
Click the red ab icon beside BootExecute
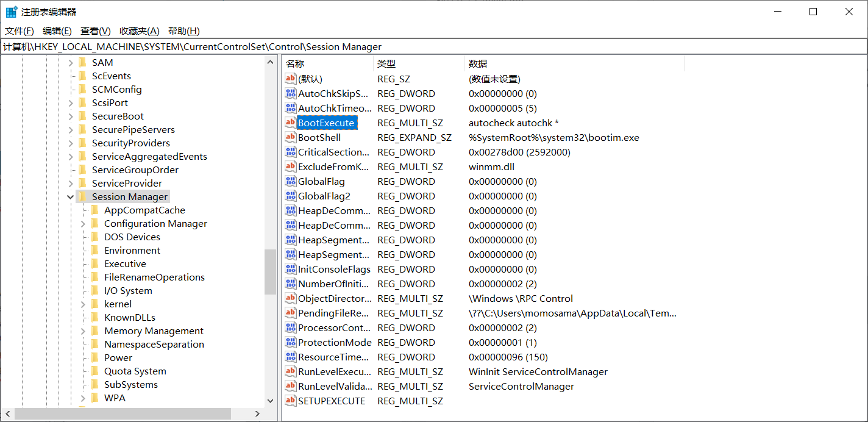[x=290, y=122]
